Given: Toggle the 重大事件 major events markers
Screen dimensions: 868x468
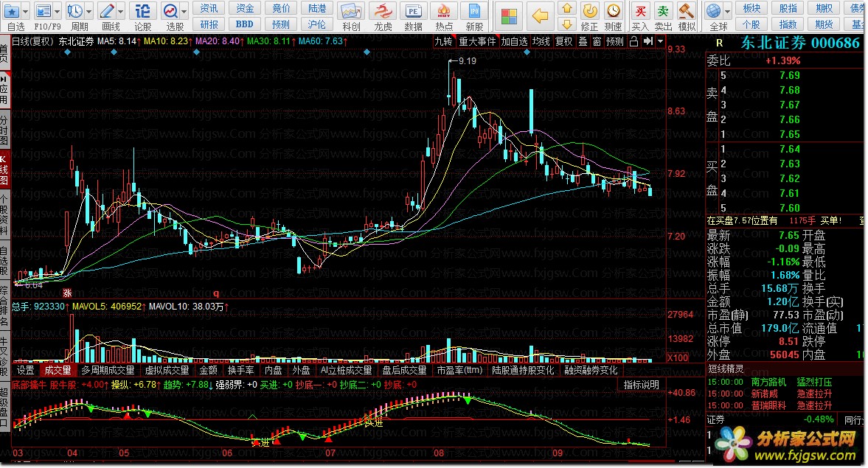Looking at the screenshot, I should (x=477, y=41).
